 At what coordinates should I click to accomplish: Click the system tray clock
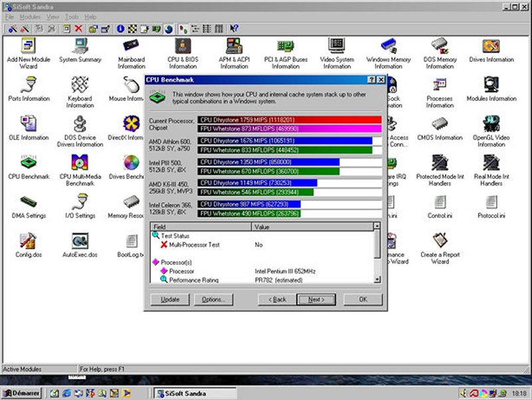pyautogui.click(x=519, y=393)
